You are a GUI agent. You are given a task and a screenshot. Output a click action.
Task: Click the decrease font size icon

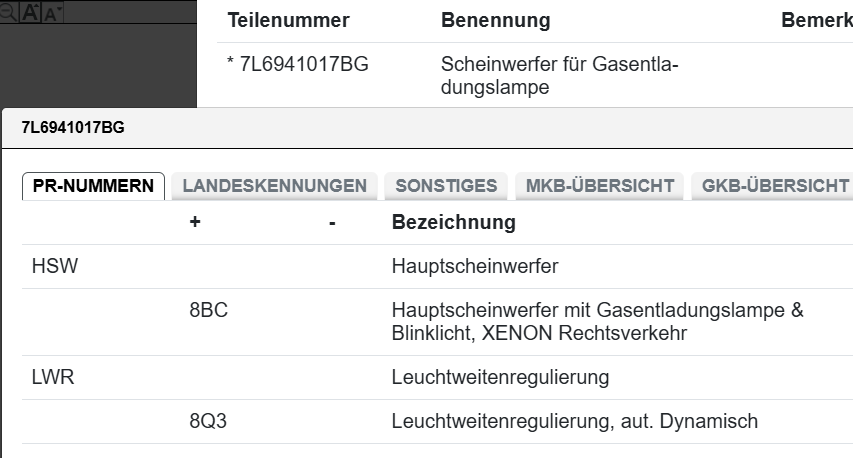coord(52,12)
